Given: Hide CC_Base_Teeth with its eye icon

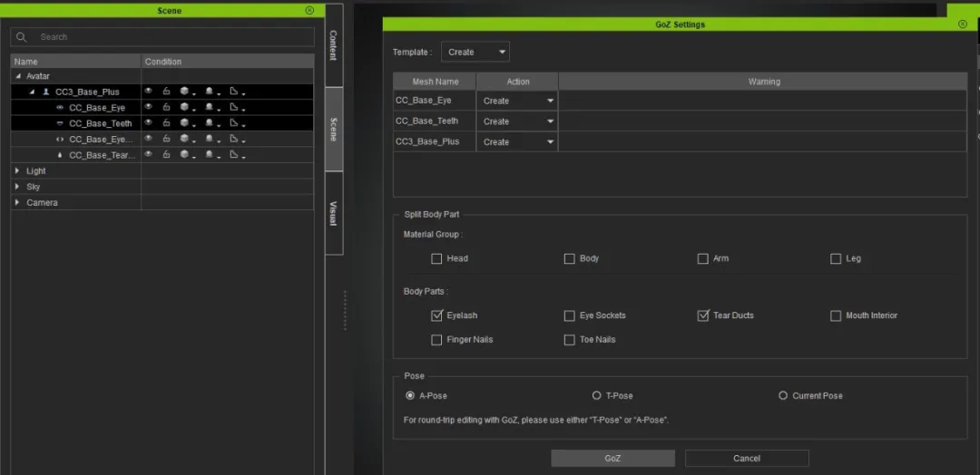Looking at the screenshot, I should (148, 123).
